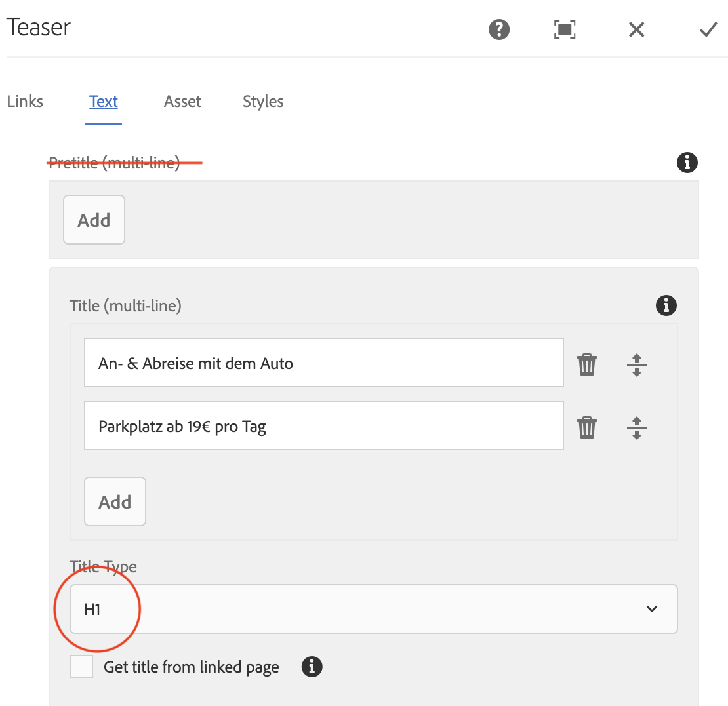The width and height of the screenshot is (728, 706).
Task: Cancel the Teaser dialog with X
Action: pos(636,29)
